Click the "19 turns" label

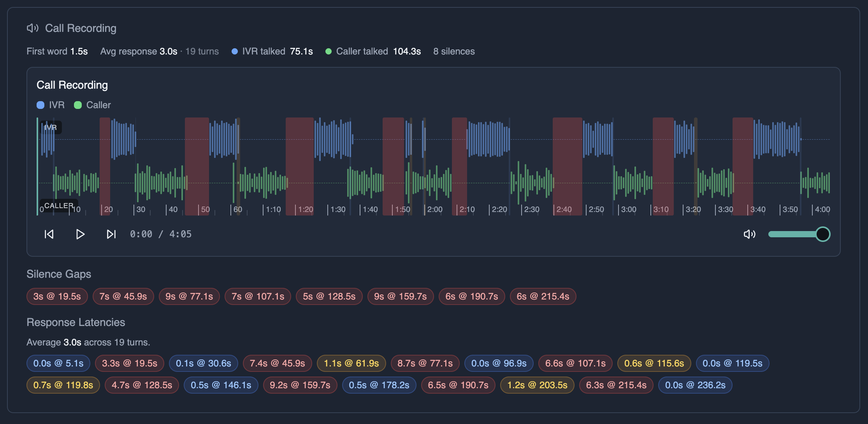coord(202,51)
